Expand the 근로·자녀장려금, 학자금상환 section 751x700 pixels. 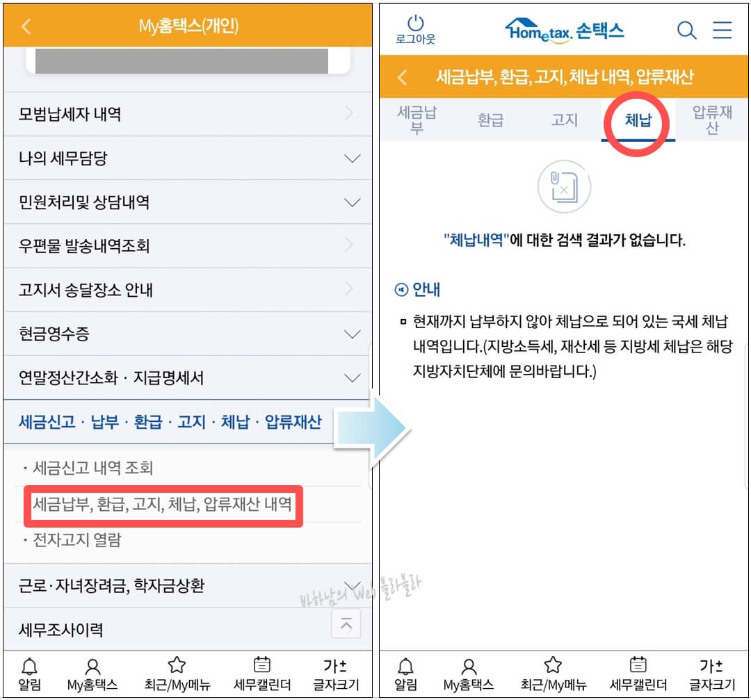(186, 586)
